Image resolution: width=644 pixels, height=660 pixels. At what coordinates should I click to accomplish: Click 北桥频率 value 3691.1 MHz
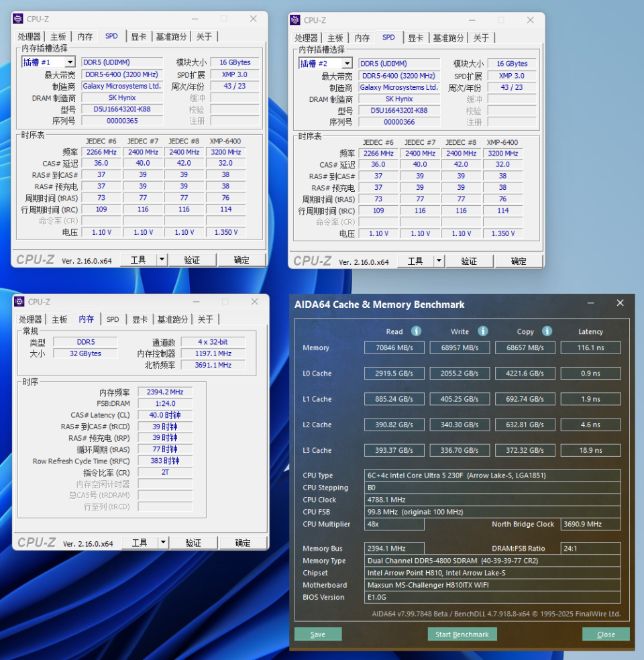(213, 365)
